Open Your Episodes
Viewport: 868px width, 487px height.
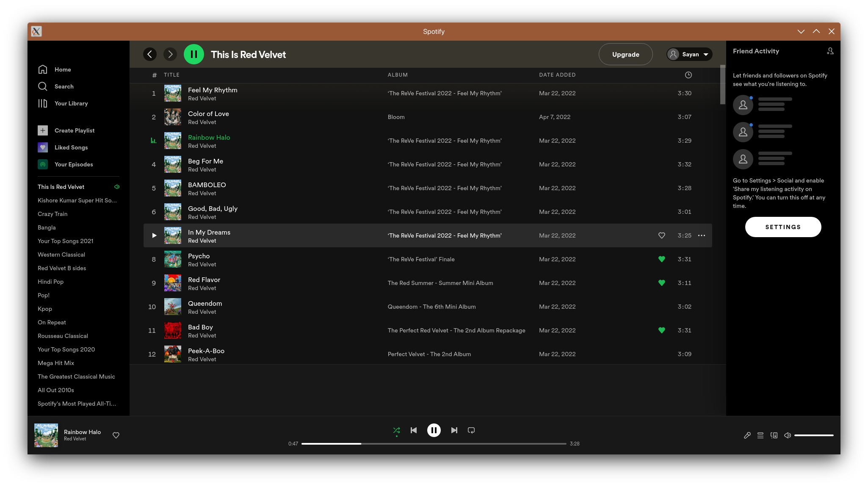coord(65,164)
